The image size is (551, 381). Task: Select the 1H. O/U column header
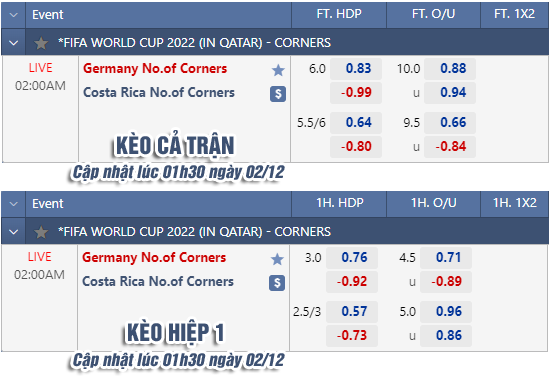(434, 204)
